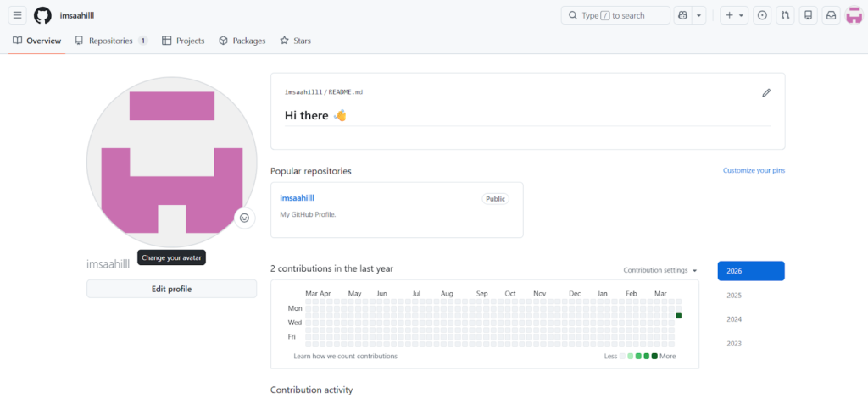Screen dimensions: 868x398
Task: Open the Packages tab
Action: [x=242, y=41]
